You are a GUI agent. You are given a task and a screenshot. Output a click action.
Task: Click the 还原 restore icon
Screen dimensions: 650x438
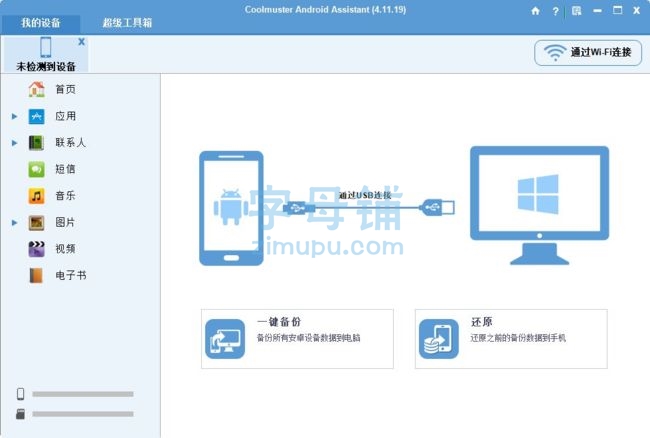pos(439,339)
